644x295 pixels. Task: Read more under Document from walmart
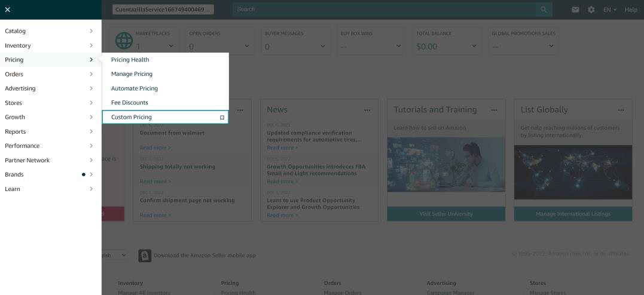pyautogui.click(x=155, y=147)
